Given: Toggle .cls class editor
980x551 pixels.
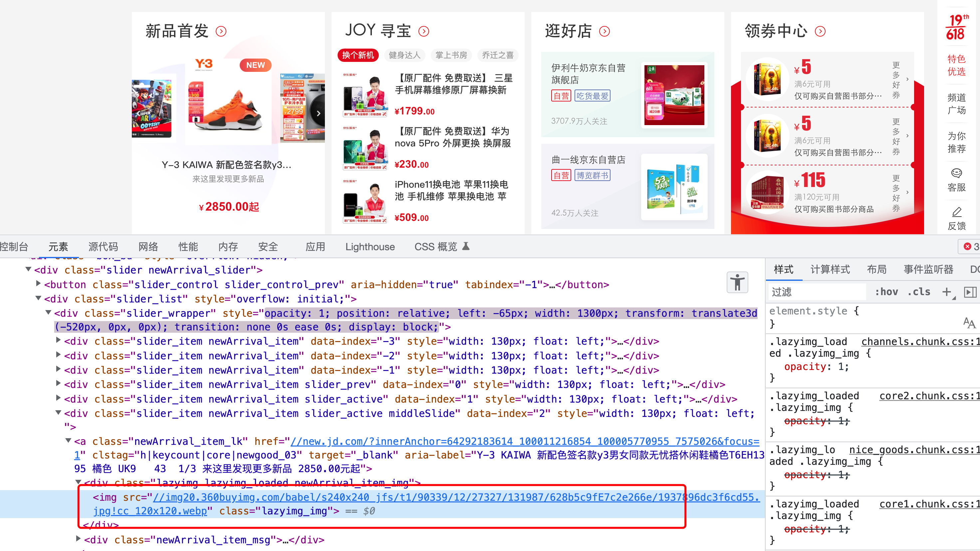Looking at the screenshot, I should coord(919,292).
